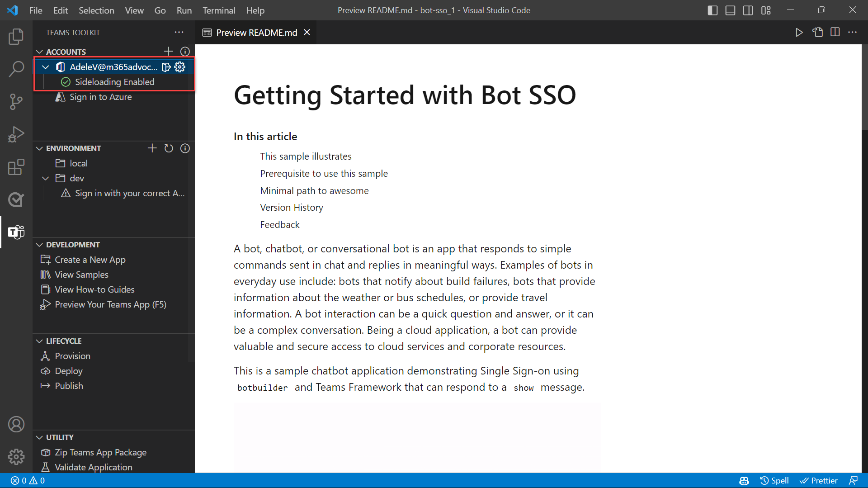
Task: Toggle Primary Side Bar visibility
Action: pyautogui.click(x=712, y=10)
